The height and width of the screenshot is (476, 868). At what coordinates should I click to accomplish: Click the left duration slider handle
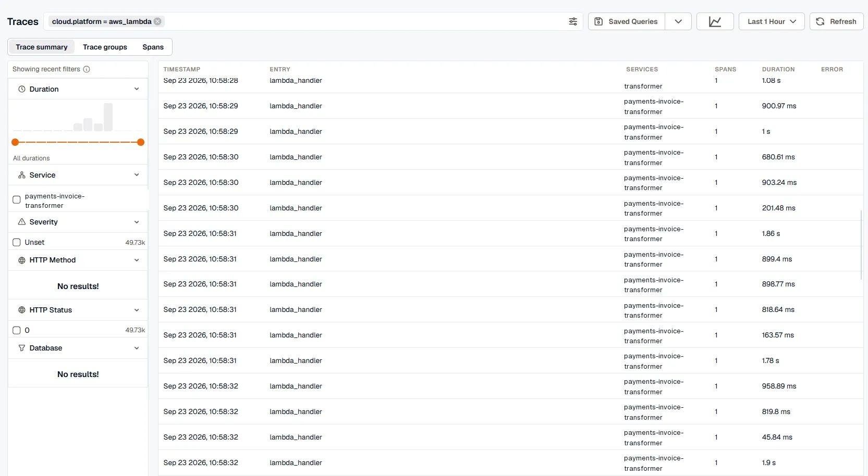click(x=15, y=142)
